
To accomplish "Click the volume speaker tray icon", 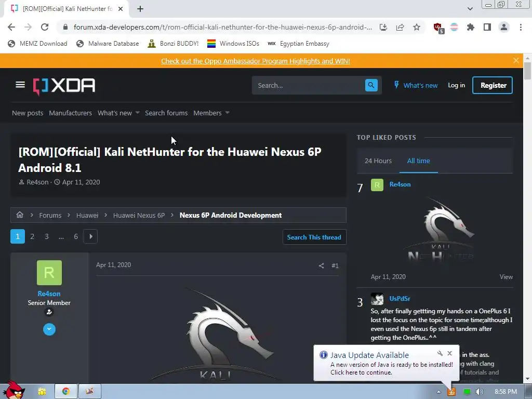I will click(479, 392).
